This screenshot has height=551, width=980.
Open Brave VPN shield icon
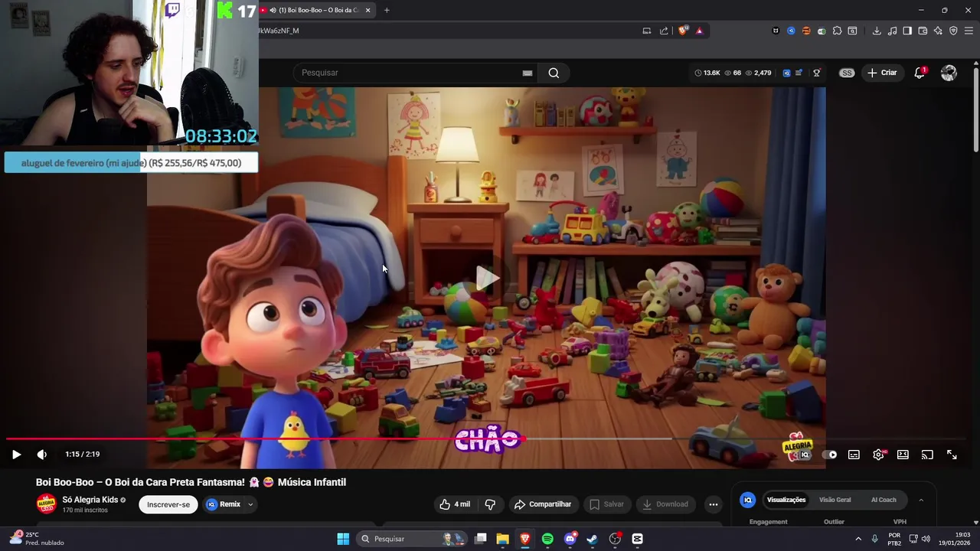953,31
